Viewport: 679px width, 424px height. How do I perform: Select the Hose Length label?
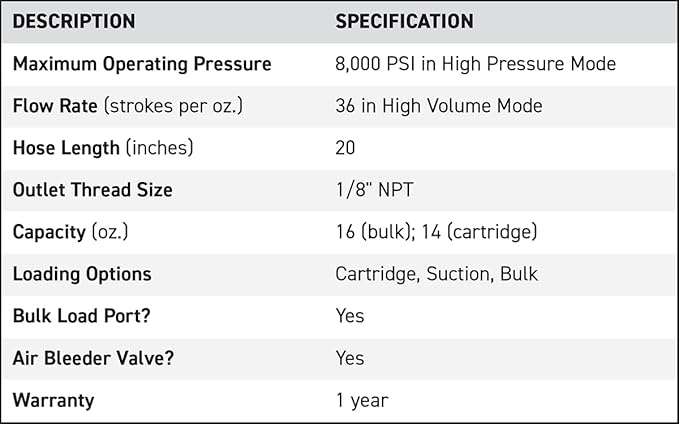pos(103,148)
